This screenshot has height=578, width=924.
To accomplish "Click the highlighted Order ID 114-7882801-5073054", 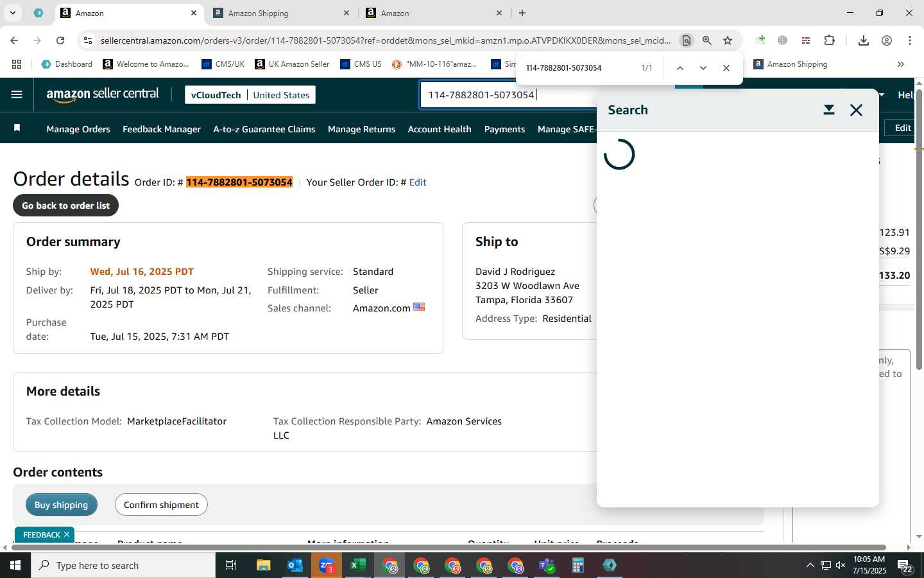I will coord(239,182).
